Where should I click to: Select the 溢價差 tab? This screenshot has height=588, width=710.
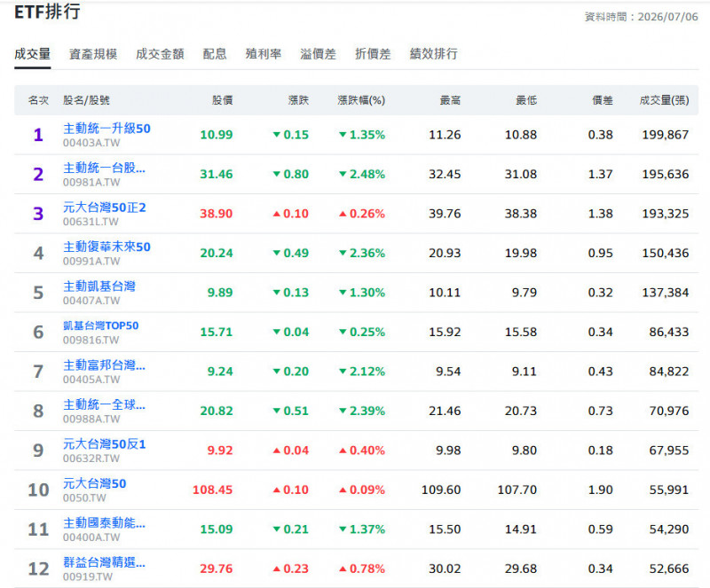pos(318,54)
